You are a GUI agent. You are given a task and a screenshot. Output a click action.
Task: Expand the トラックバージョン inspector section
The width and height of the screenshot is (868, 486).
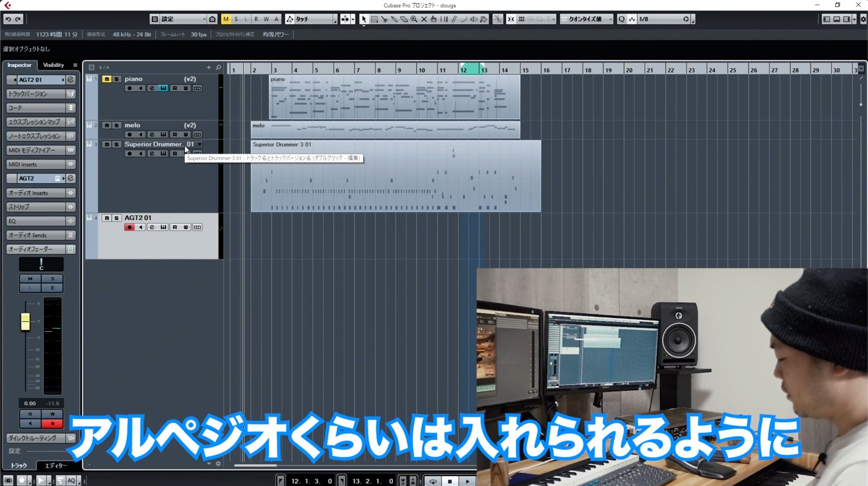[41, 94]
